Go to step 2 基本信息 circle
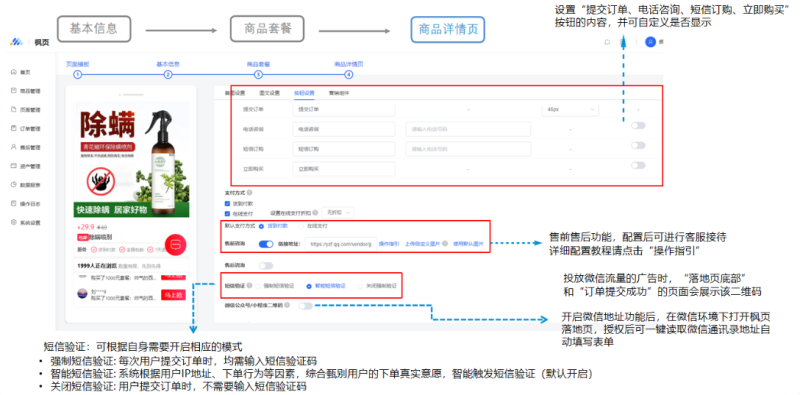800x395 pixels. 168,75
